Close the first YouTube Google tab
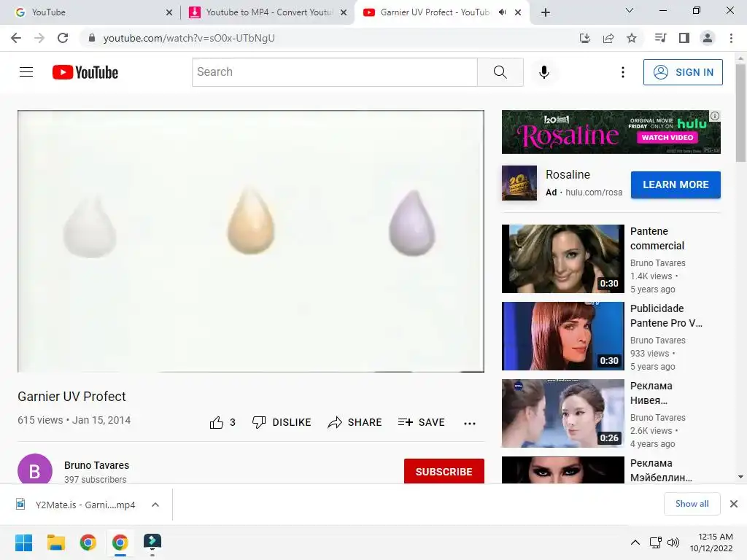 pyautogui.click(x=169, y=12)
